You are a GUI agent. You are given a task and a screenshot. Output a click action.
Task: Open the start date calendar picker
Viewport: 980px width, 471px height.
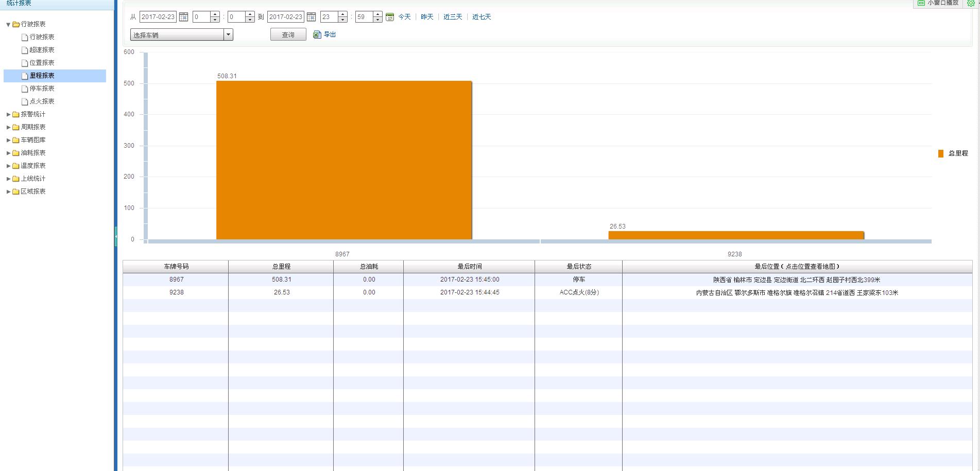(x=183, y=16)
